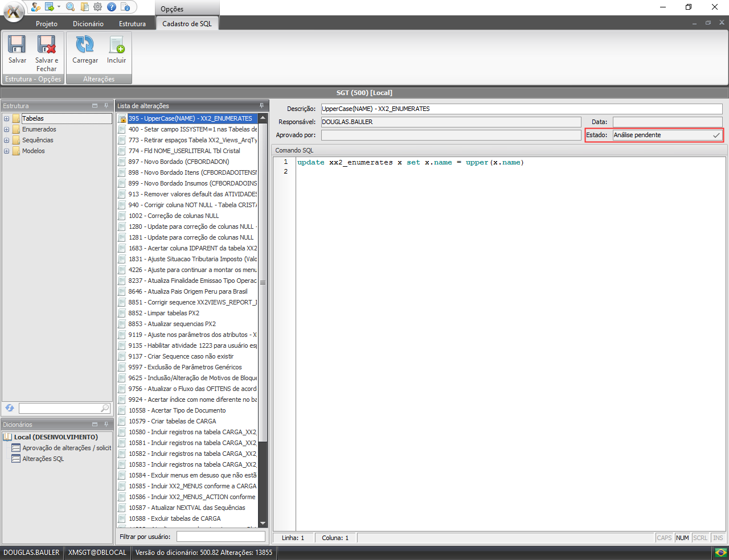Open settings via the gear icon
Viewport: 729px width, 560px height.
(x=97, y=7)
